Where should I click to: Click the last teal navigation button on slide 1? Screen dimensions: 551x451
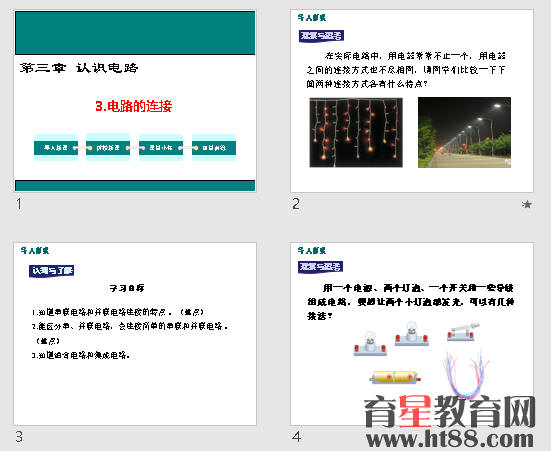click(x=214, y=148)
